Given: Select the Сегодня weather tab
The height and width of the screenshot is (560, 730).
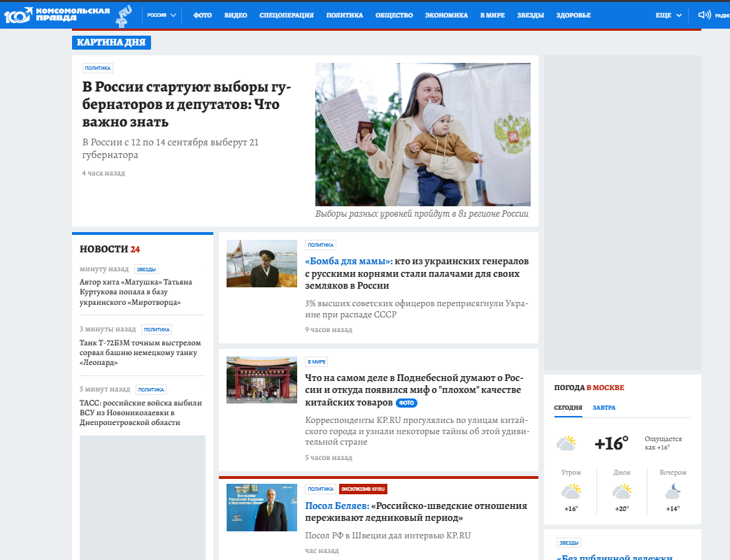Looking at the screenshot, I should point(568,408).
